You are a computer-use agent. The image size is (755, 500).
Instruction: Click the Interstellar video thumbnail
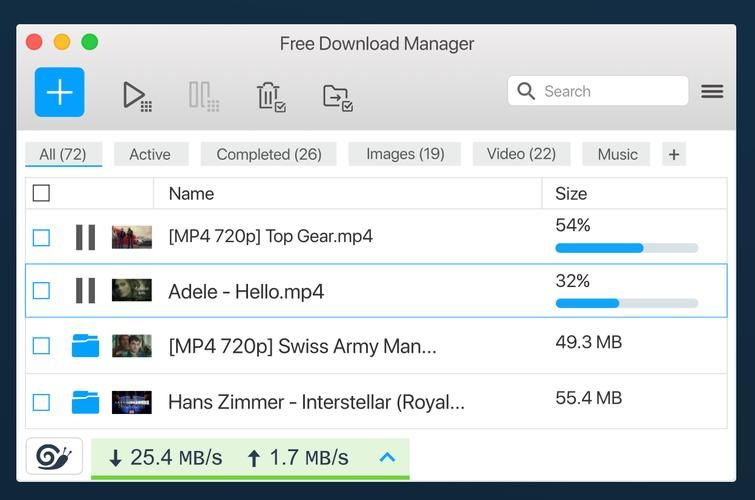click(x=131, y=402)
